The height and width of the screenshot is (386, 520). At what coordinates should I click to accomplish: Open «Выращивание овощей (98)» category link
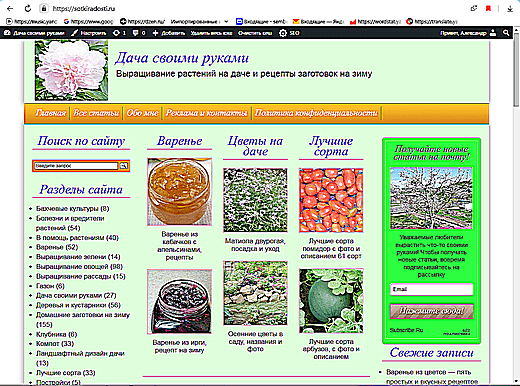79,267
